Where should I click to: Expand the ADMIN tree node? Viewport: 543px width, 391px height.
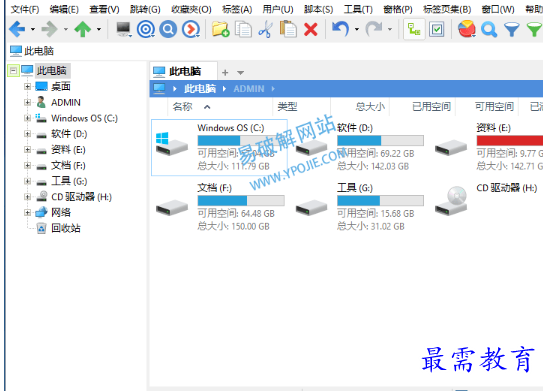point(27,102)
